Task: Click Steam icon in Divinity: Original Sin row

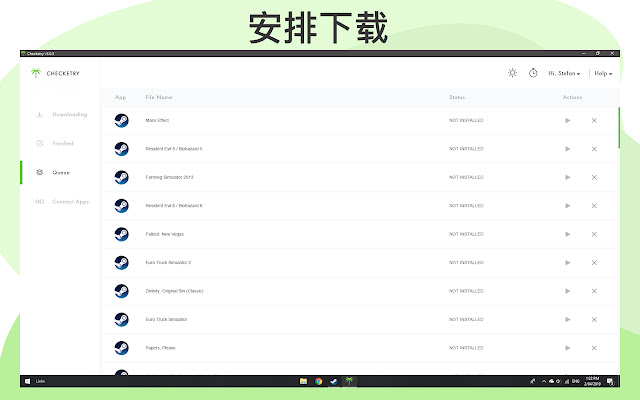Action: [122, 291]
